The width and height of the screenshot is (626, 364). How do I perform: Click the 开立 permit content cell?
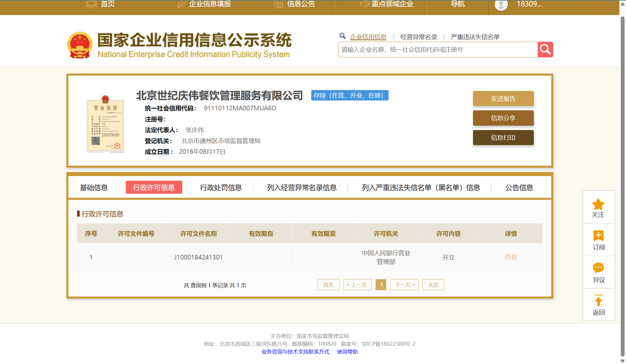(x=448, y=257)
